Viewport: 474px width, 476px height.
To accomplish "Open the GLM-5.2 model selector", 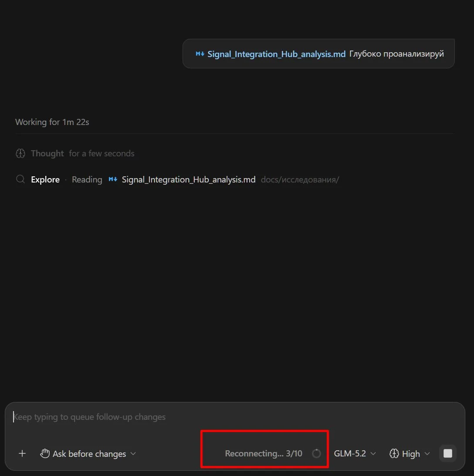I will [355, 453].
